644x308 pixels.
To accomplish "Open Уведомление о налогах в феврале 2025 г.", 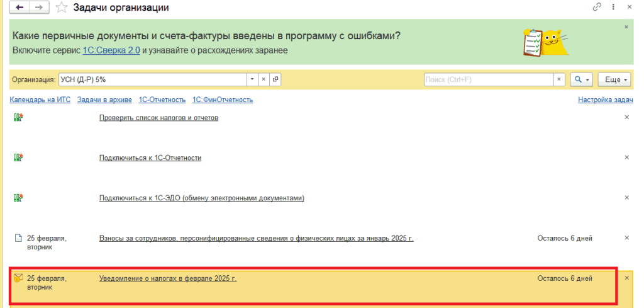I will click(168, 279).
